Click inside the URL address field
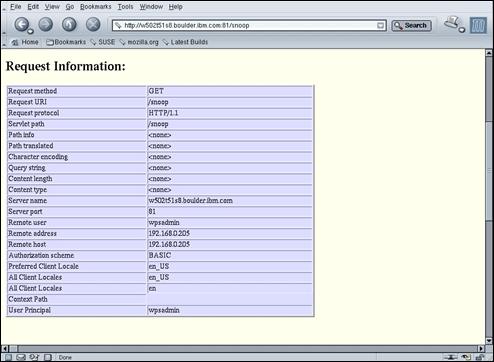This screenshot has width=494, height=362. pyautogui.click(x=250, y=25)
